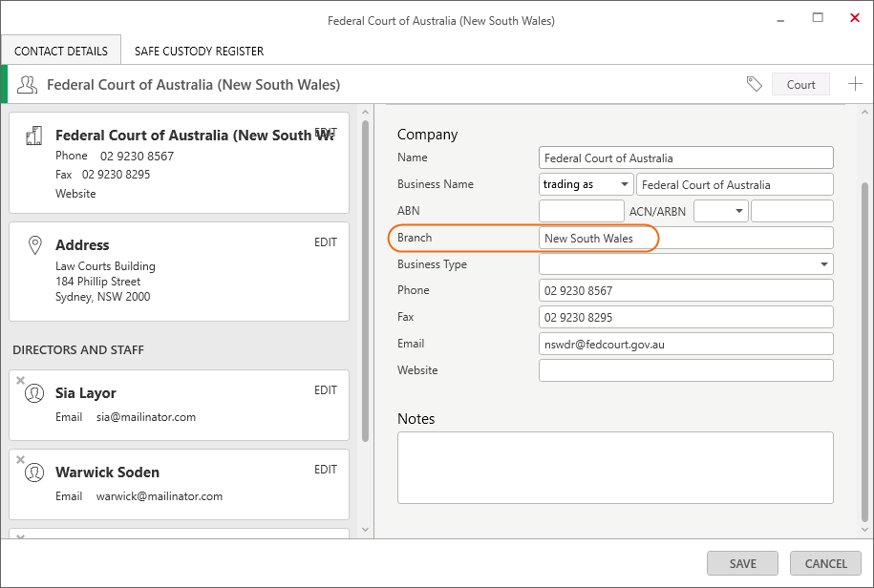This screenshot has height=588, width=874.
Task: Click phone number '02 9230 8567' on card
Action: [137, 156]
